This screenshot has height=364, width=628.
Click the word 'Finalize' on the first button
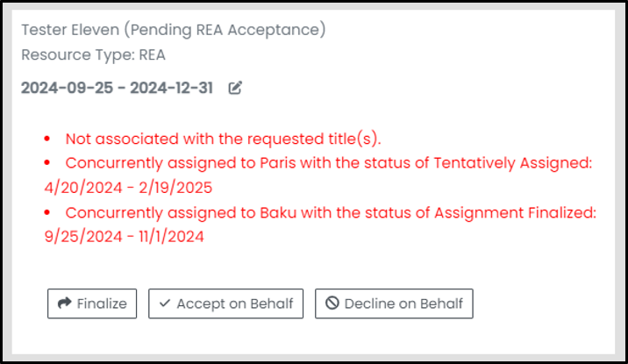pos(102,303)
